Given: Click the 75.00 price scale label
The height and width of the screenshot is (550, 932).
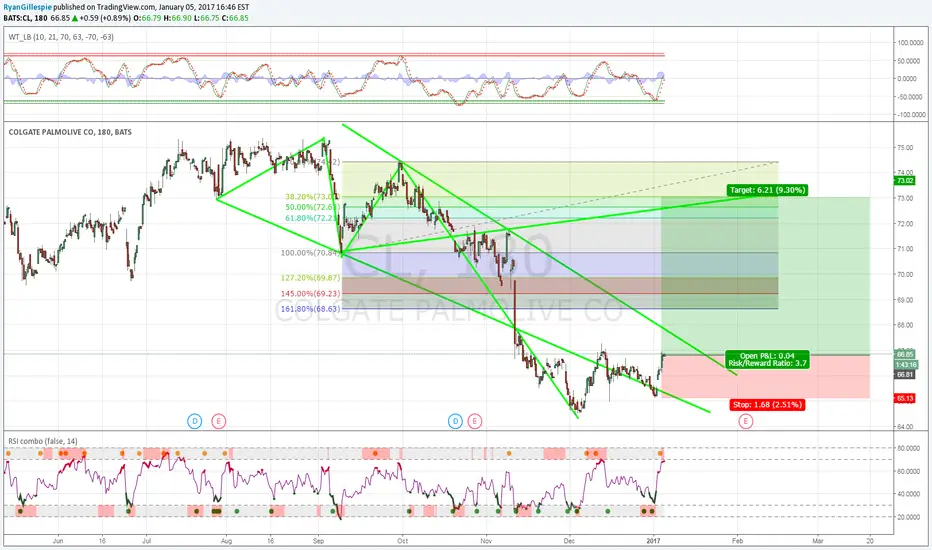Looking at the screenshot, I should 905,147.
